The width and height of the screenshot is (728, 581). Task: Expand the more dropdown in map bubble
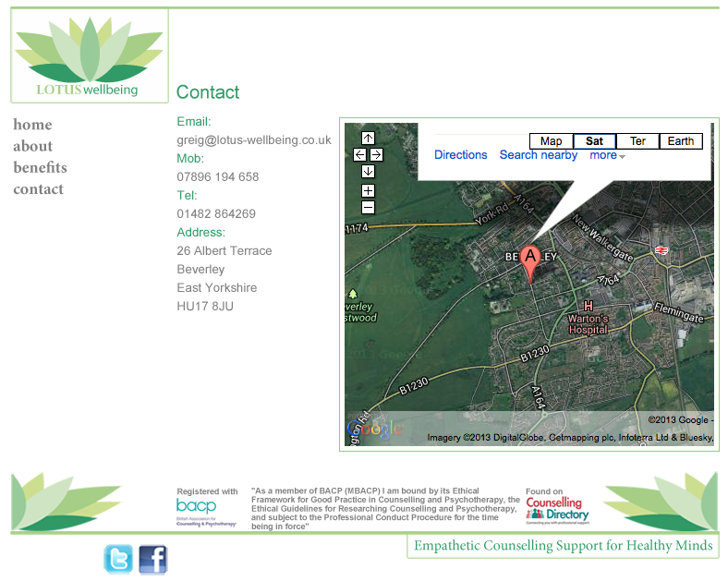point(607,155)
